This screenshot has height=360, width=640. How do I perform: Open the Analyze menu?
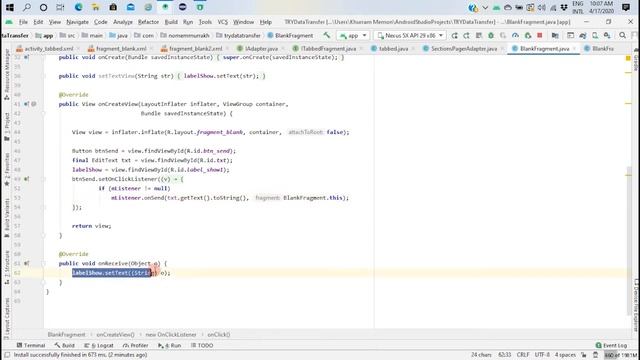click(122, 22)
